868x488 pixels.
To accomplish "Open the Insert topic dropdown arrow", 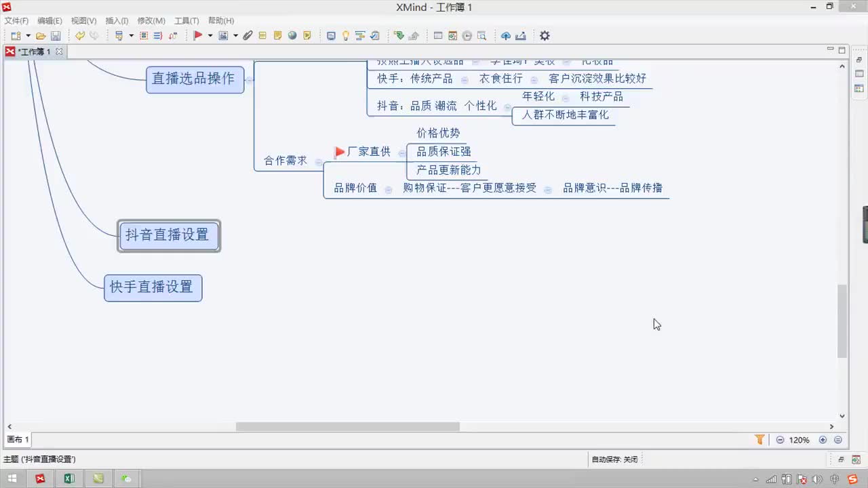I will (x=131, y=36).
